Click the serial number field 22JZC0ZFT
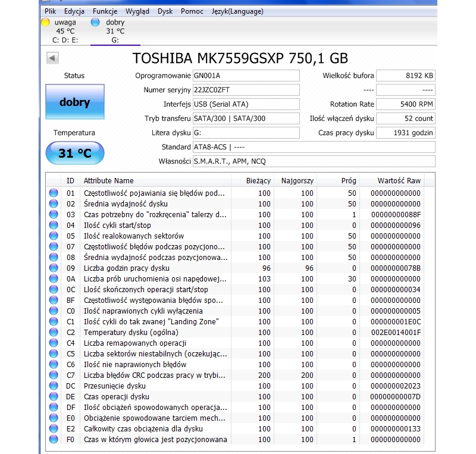 pyautogui.click(x=246, y=90)
